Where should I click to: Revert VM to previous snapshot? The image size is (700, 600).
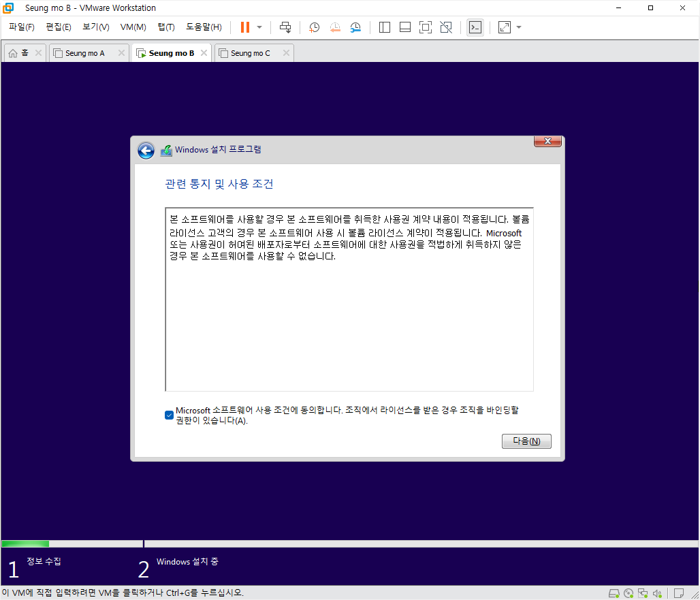335,27
